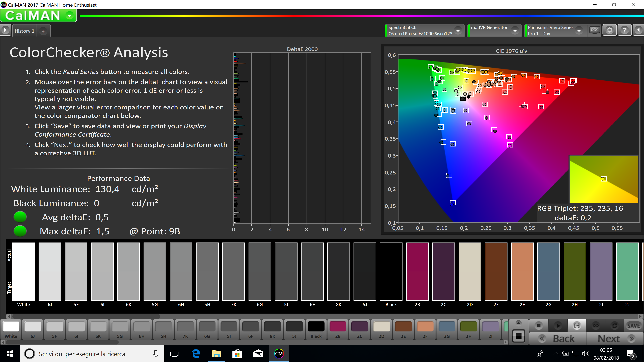Open Microsoft Store from the taskbar
Screen dimensions: 644x362
237,353
